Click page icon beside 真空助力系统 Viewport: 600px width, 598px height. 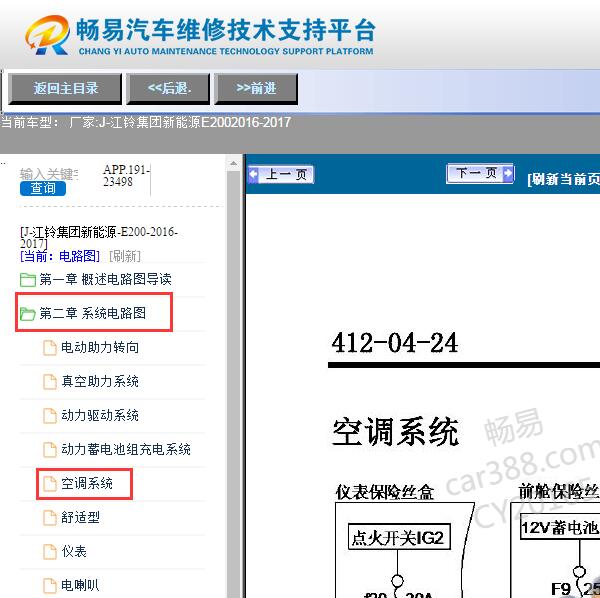click(50, 382)
